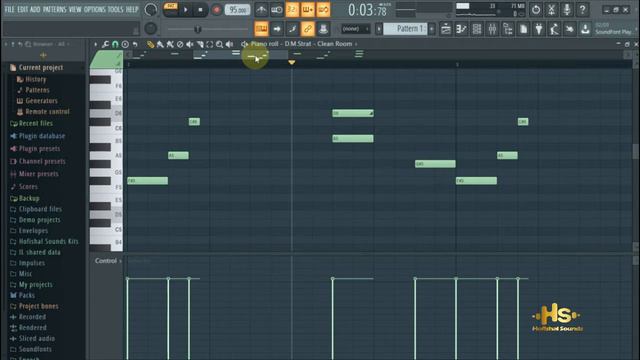Image resolution: width=640 pixels, height=360 pixels.
Task: Open piano roll menu arrow
Action: [x=96, y=44]
